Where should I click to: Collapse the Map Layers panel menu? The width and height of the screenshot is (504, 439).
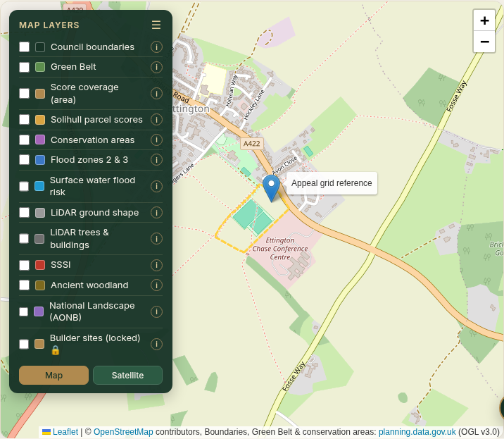(x=156, y=25)
